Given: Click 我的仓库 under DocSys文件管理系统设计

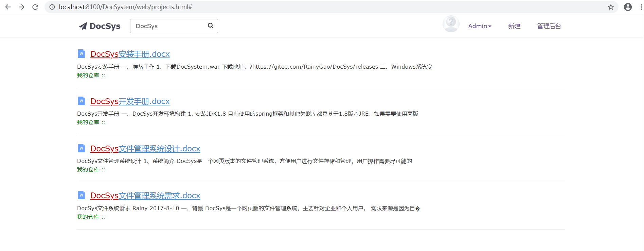Looking at the screenshot, I should pyautogui.click(x=88, y=169).
